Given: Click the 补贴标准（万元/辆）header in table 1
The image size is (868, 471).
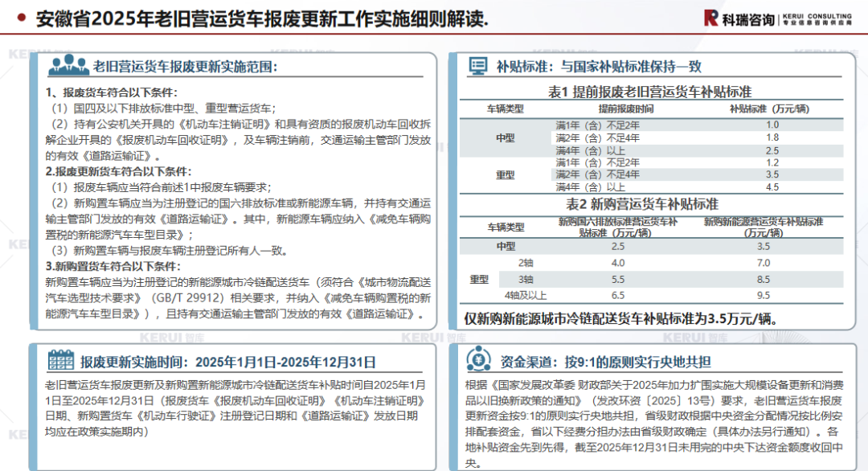Looking at the screenshot, I should (769, 109).
